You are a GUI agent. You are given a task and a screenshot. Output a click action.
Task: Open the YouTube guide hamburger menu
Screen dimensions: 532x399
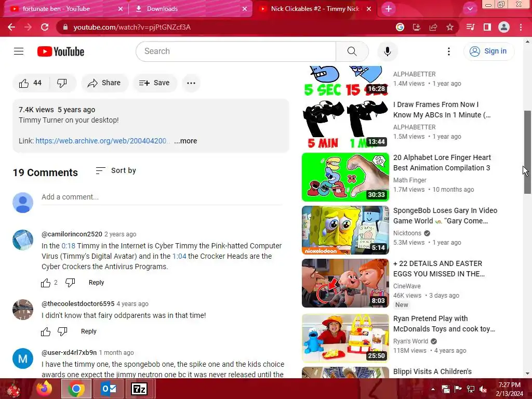19,51
